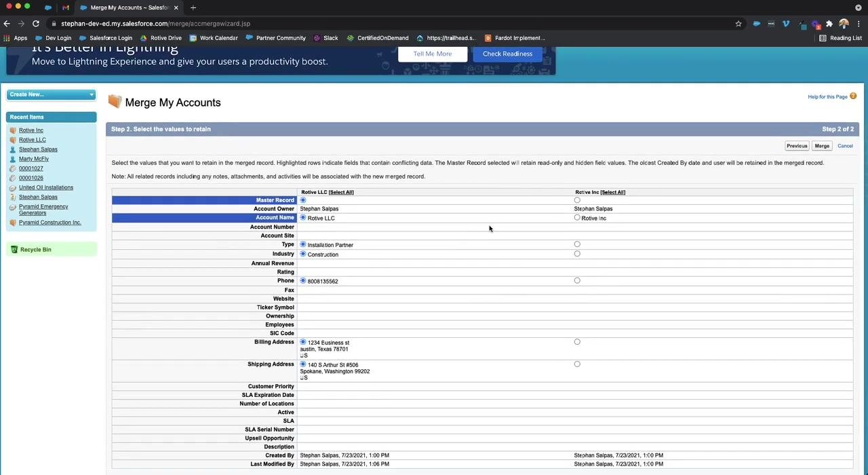
Task: Select Rotive Inc's empty Billing Address radio button
Action: click(577, 342)
